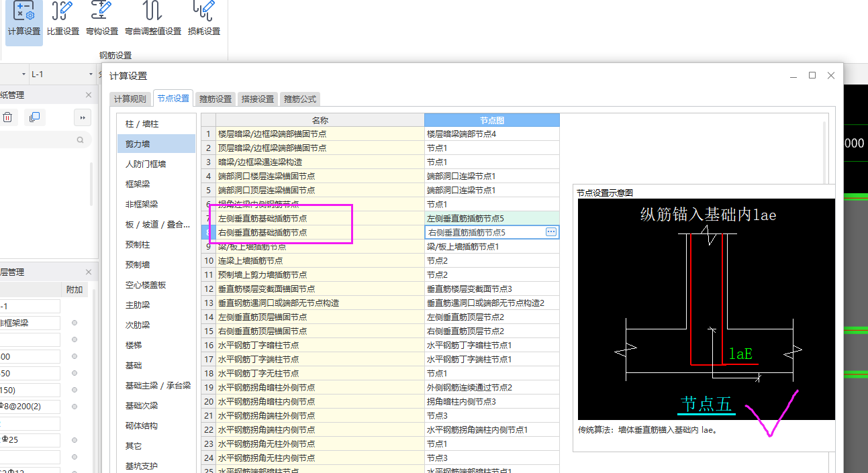Select 次肋梁 category
The width and height of the screenshot is (868, 473).
tap(156, 325)
